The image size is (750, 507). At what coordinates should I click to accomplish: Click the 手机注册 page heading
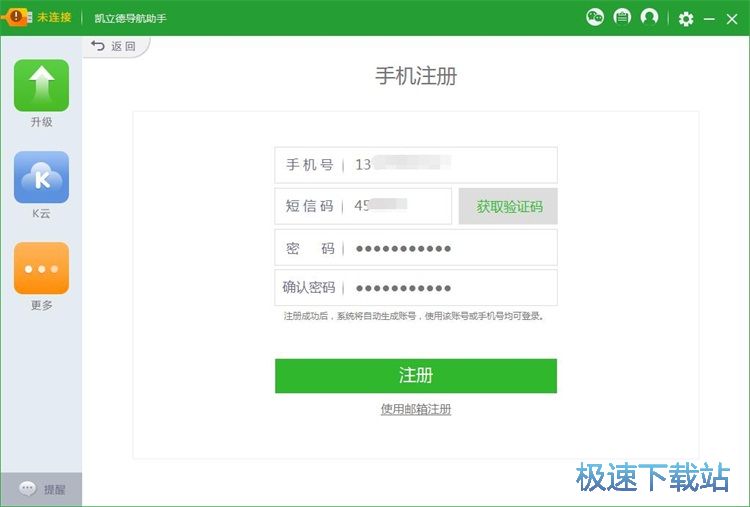point(416,76)
